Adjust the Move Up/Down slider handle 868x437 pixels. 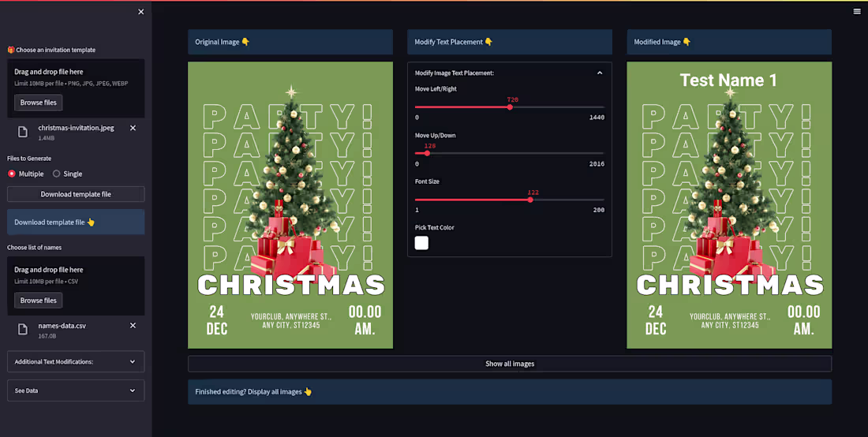(427, 153)
